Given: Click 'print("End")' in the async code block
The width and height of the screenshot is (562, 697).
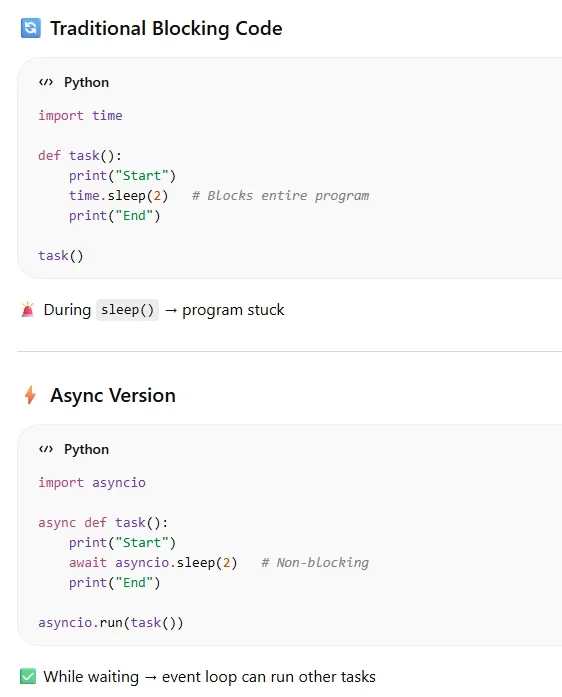Looking at the screenshot, I should click(x=114, y=583).
